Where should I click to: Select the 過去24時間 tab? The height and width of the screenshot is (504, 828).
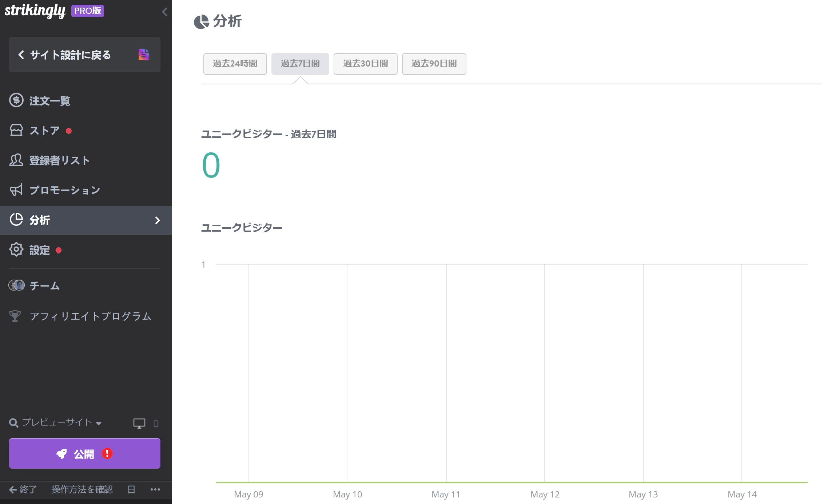(235, 64)
